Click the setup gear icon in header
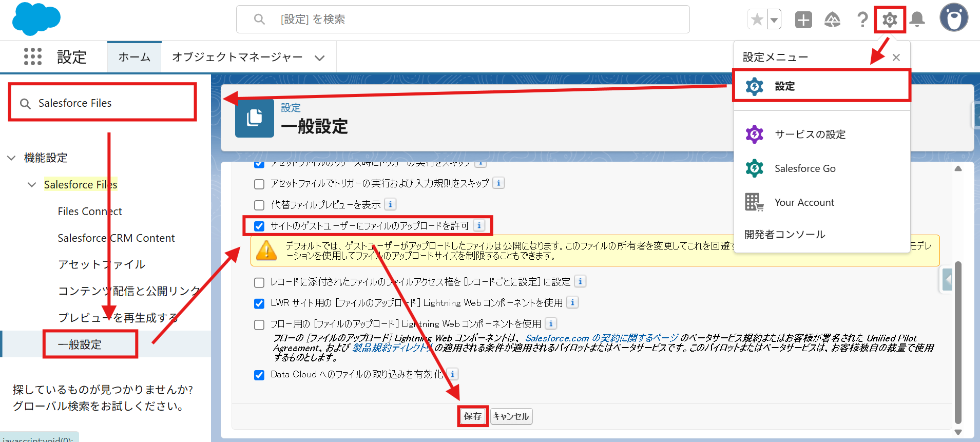Viewport: 980px width, 442px height. pos(890,20)
